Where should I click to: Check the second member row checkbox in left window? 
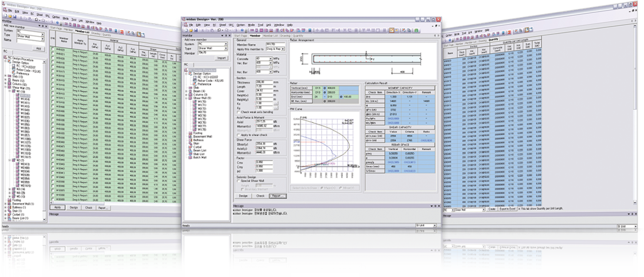pyautogui.click(x=52, y=53)
